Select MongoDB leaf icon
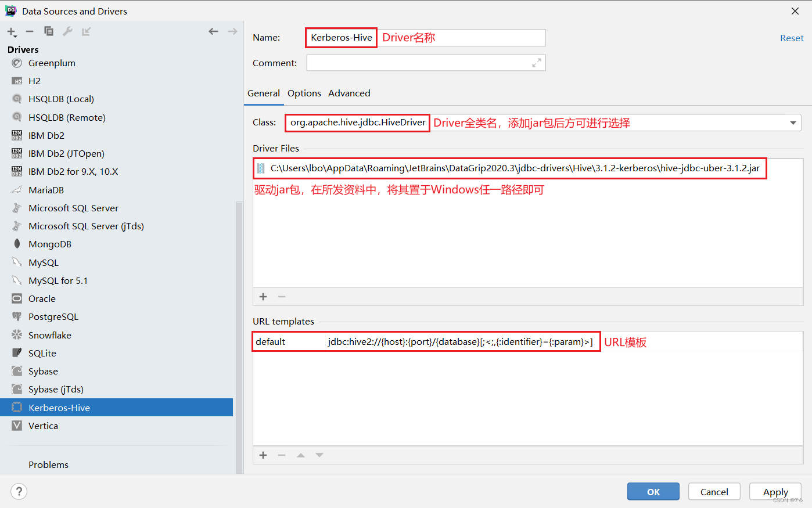This screenshot has width=812, height=508. (17, 244)
